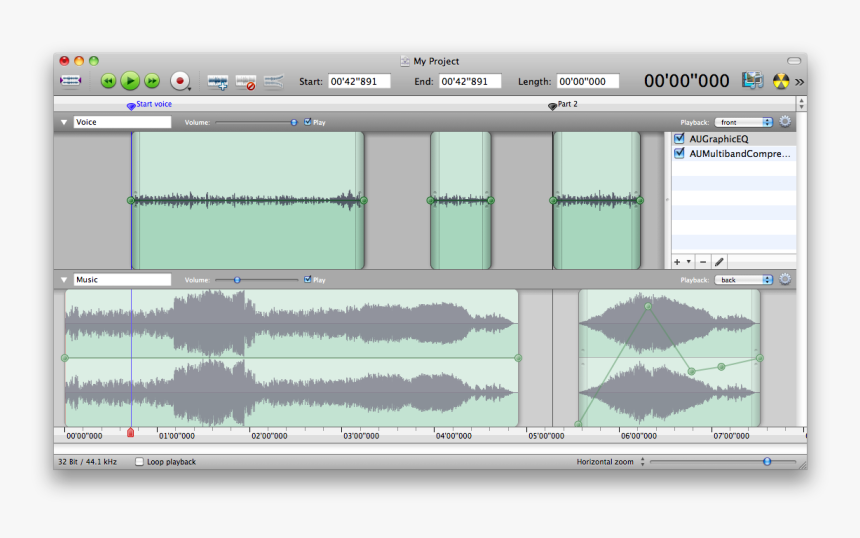Click the Horizontal zoom stepper arrows
This screenshot has width=860, height=538.
pyautogui.click(x=642, y=462)
